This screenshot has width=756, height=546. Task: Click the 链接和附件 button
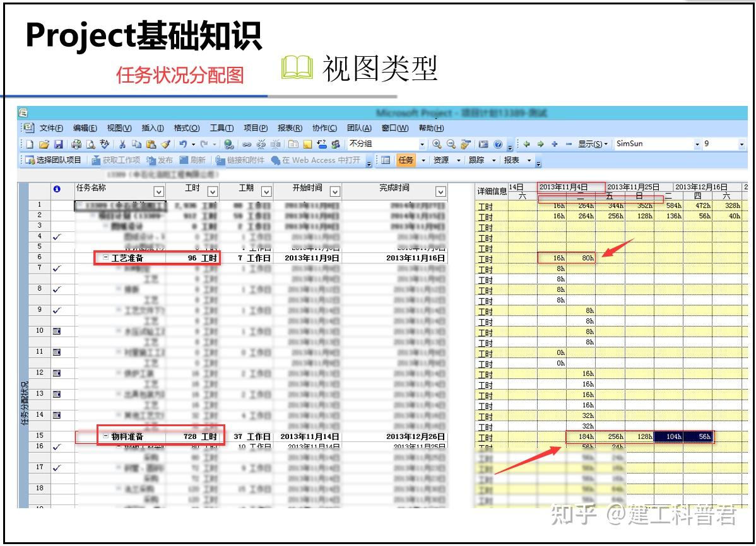click(x=240, y=160)
